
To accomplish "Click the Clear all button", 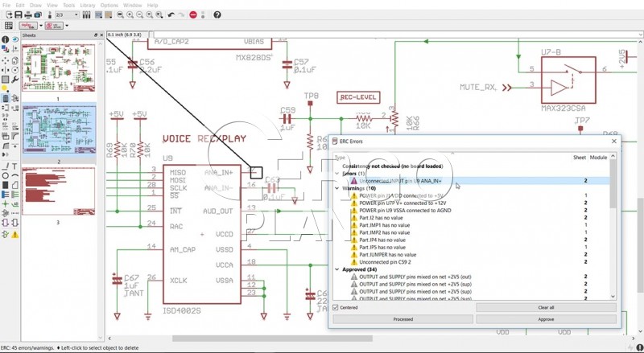I will click(x=546, y=307).
